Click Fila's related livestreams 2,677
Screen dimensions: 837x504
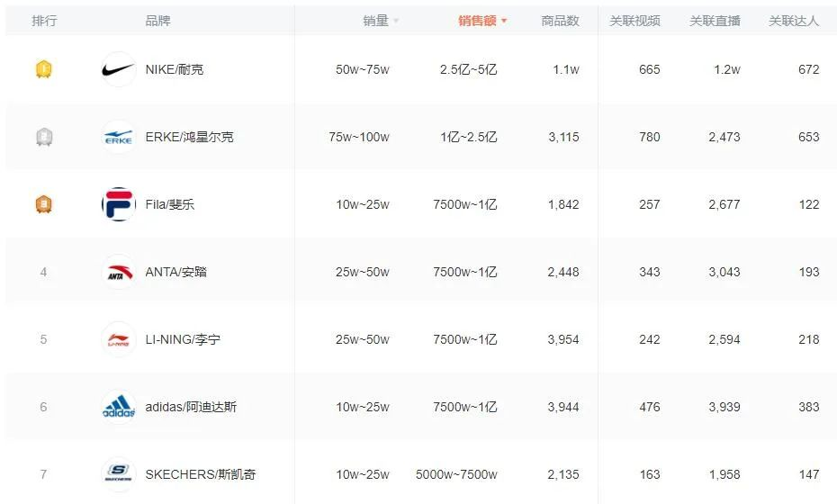point(724,204)
